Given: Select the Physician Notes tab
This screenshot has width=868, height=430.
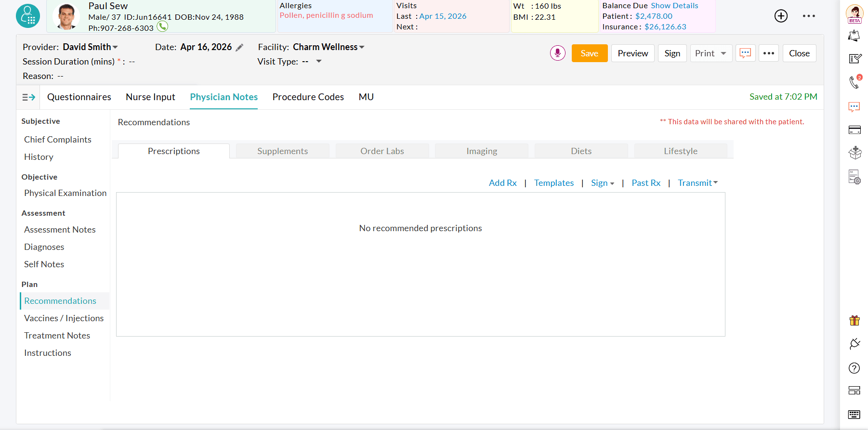Looking at the screenshot, I should pos(224,97).
